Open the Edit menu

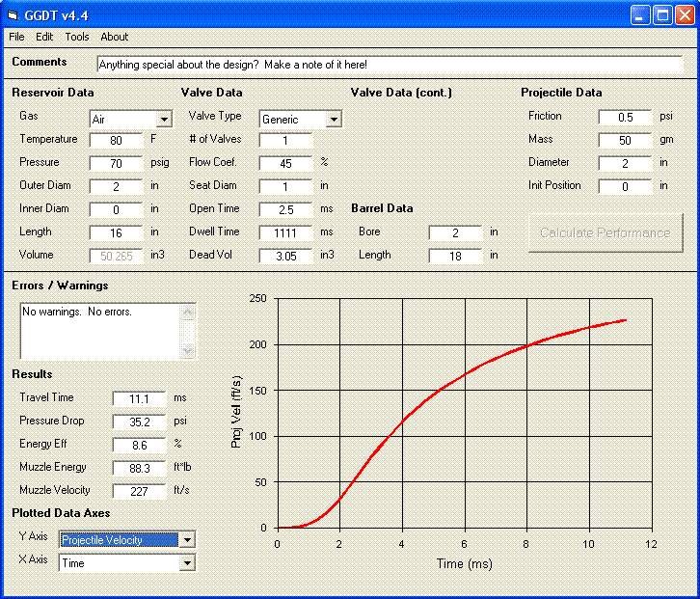(x=44, y=37)
